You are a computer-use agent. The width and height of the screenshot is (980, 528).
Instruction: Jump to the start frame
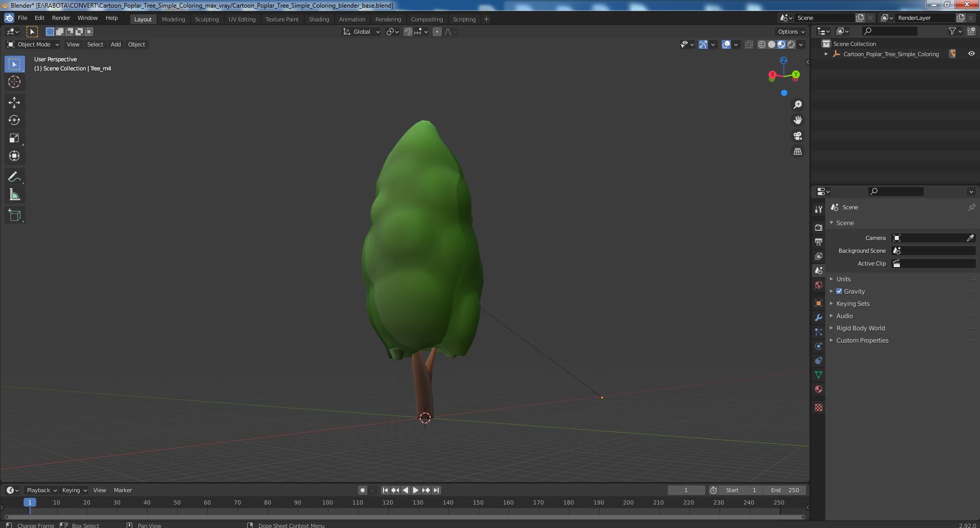[385, 490]
